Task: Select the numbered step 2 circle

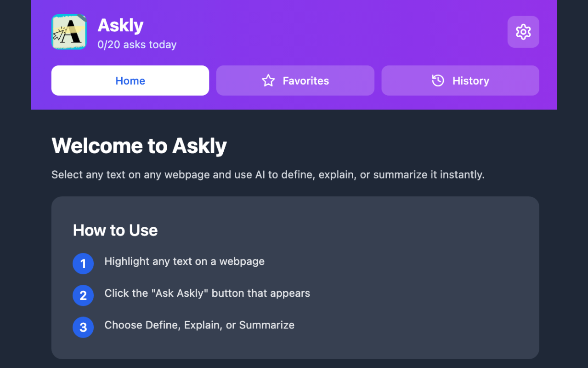Action: [83, 295]
